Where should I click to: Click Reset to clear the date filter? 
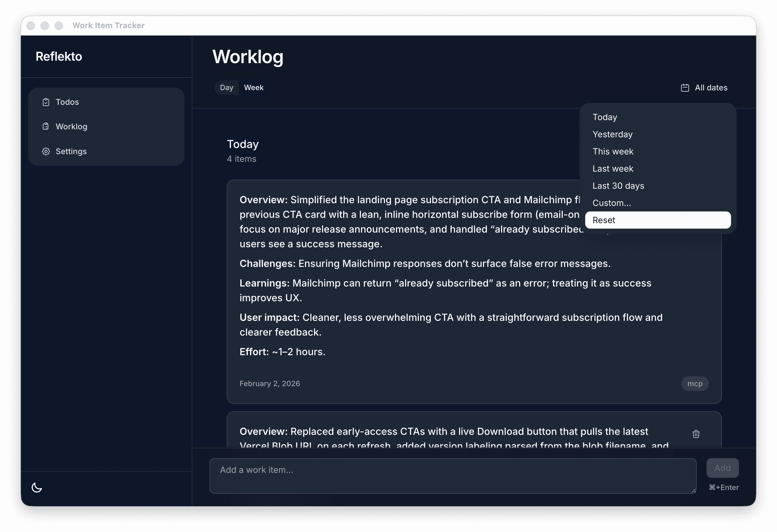pos(604,220)
